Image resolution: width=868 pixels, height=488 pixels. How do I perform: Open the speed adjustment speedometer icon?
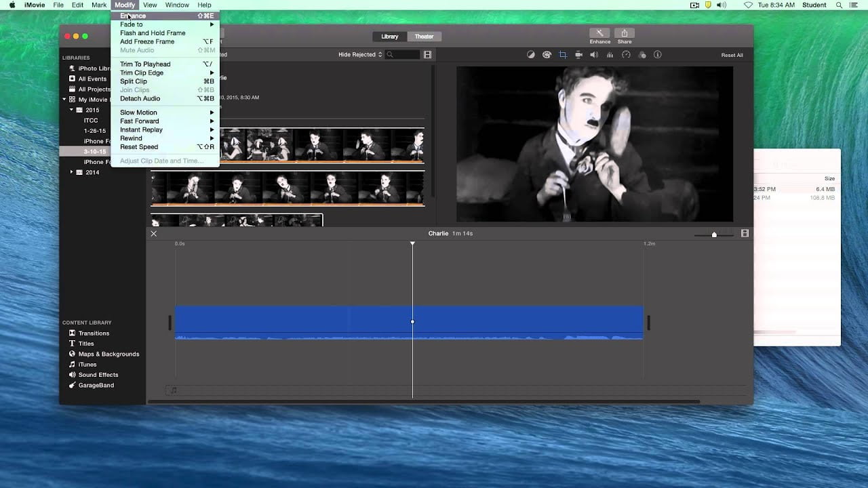pos(626,55)
